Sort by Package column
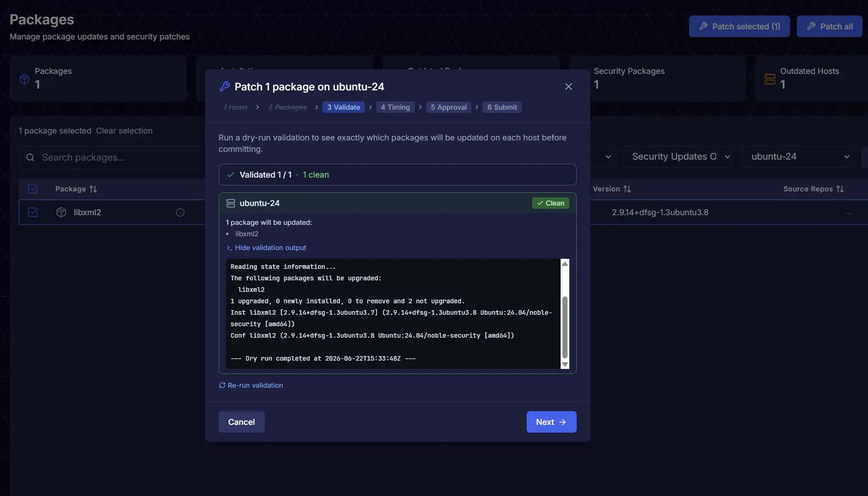The height and width of the screenshot is (496, 868). [76, 189]
